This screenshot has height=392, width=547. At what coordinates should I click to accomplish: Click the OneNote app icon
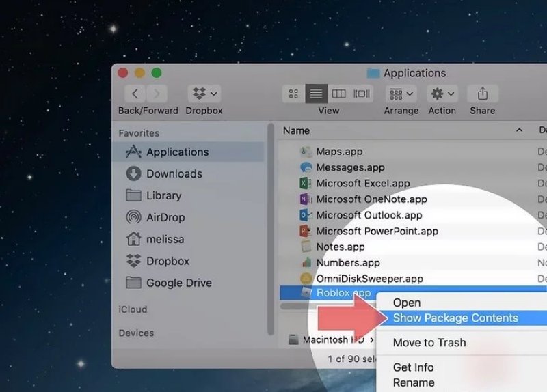click(306, 199)
